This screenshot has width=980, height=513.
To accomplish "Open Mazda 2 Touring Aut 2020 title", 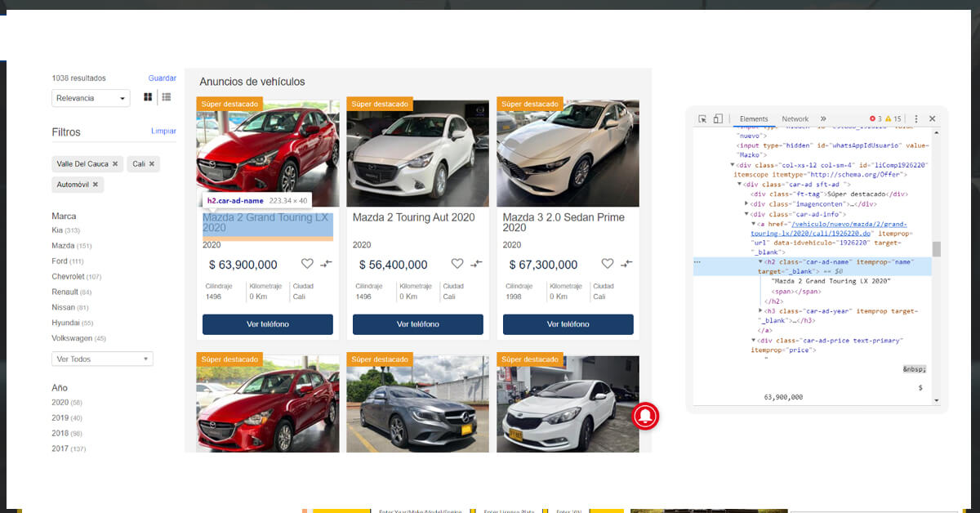I will [413, 217].
